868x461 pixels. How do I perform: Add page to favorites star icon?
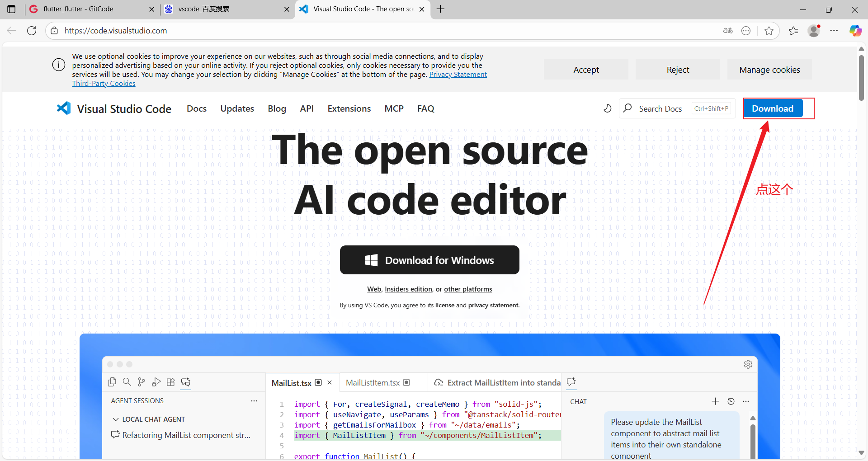coord(769,31)
